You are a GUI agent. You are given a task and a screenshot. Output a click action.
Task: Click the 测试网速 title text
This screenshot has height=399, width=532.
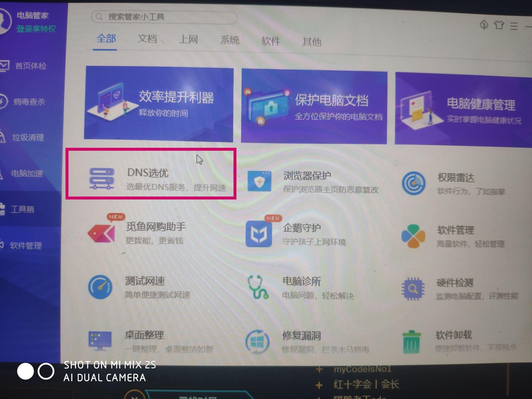[145, 281]
